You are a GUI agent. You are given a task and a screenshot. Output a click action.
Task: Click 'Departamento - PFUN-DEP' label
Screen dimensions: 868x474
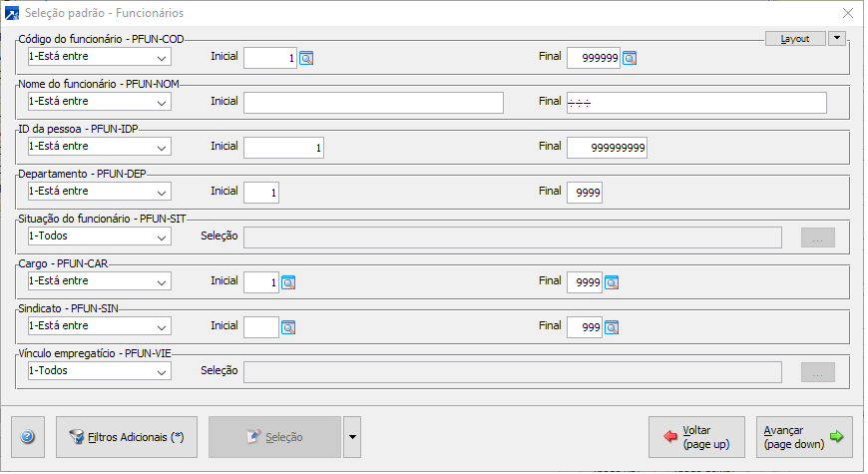point(82,174)
